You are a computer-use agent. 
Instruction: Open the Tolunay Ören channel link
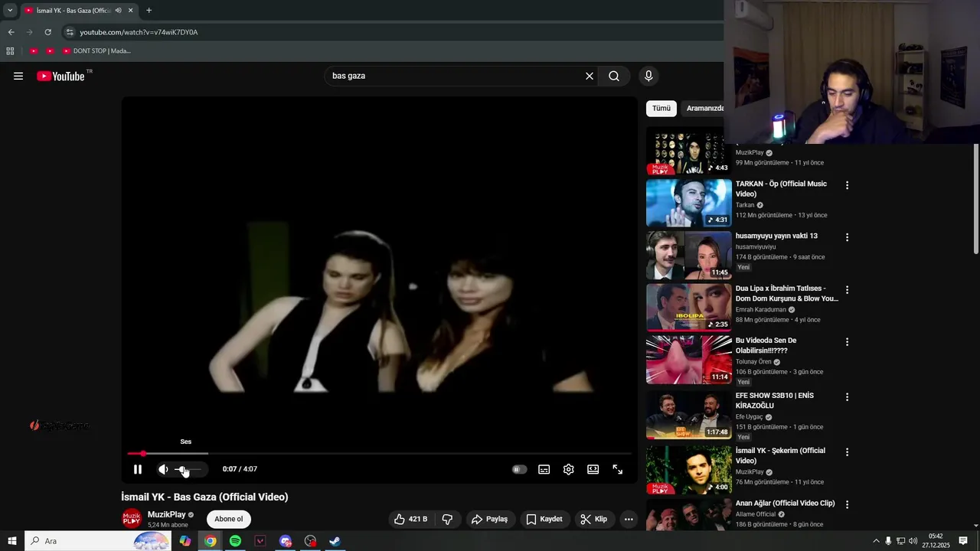coord(753,362)
